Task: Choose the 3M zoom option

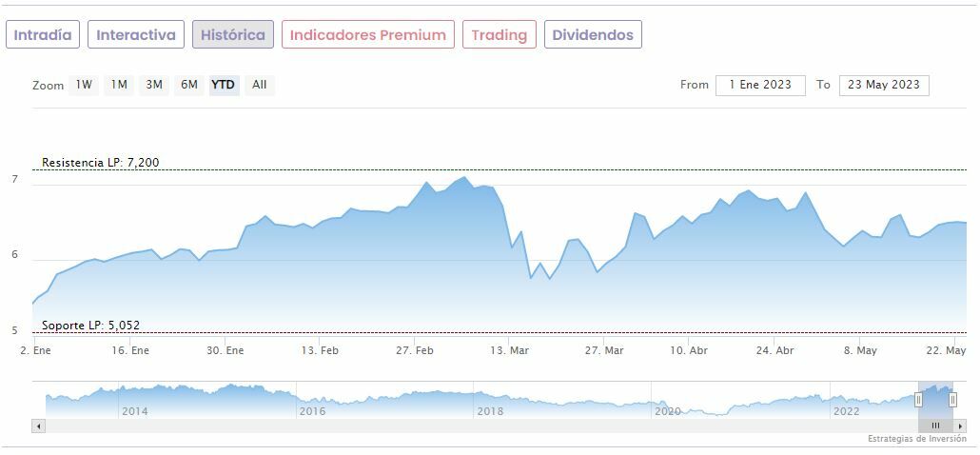Action: [x=154, y=85]
